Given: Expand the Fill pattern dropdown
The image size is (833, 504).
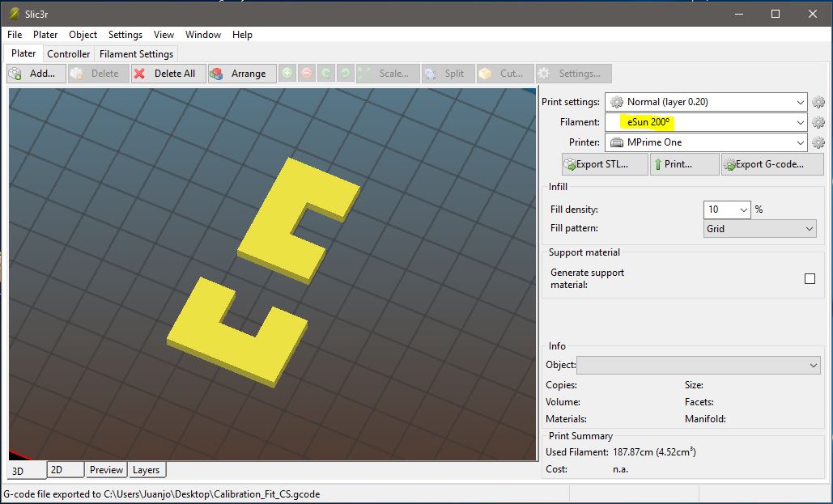Looking at the screenshot, I should point(759,229).
